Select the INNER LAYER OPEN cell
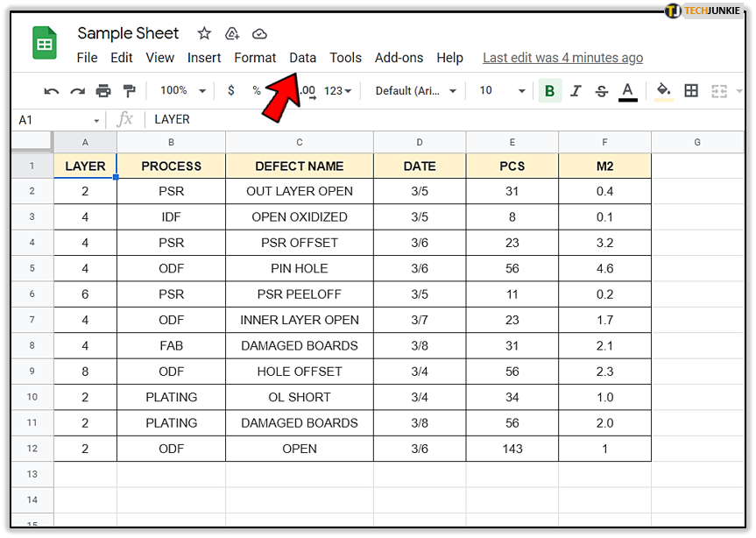Viewport: 756px width, 538px height. (x=300, y=320)
